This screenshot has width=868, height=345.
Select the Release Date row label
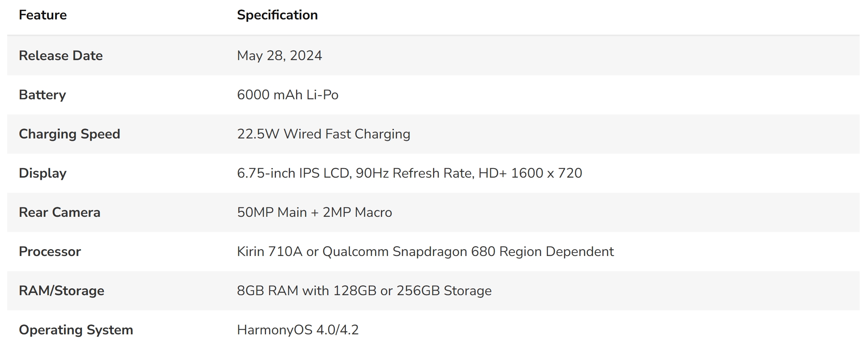[61, 56]
